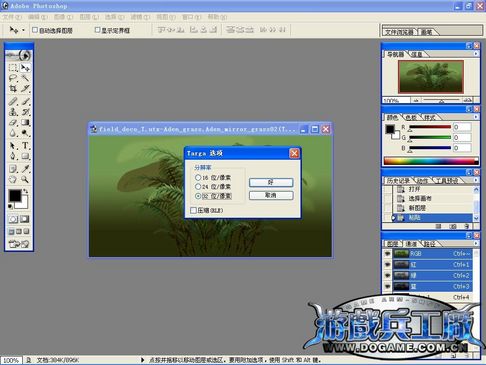This screenshot has height=365, width=486.
Task: Select the Pen tool
Action: [13, 156]
